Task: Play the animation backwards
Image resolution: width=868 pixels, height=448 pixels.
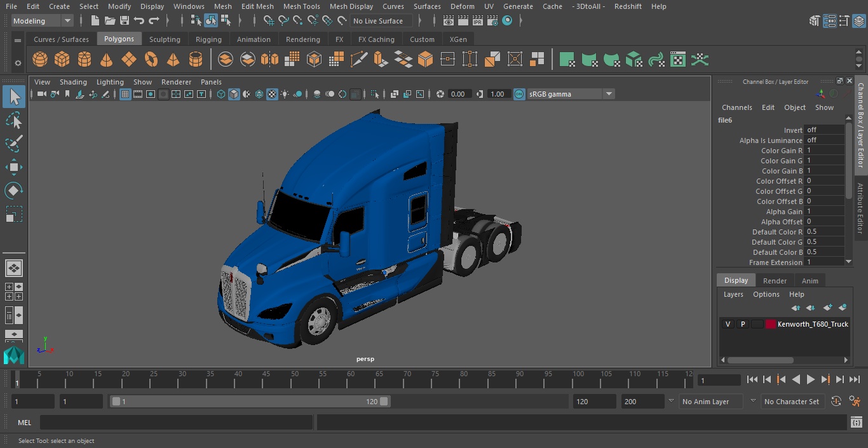Action: point(796,379)
